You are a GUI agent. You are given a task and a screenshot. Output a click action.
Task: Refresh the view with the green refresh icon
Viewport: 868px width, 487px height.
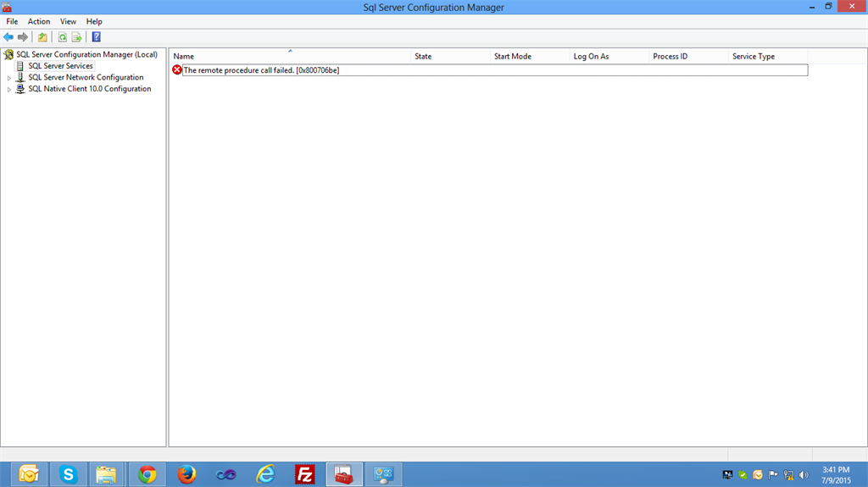(x=63, y=37)
